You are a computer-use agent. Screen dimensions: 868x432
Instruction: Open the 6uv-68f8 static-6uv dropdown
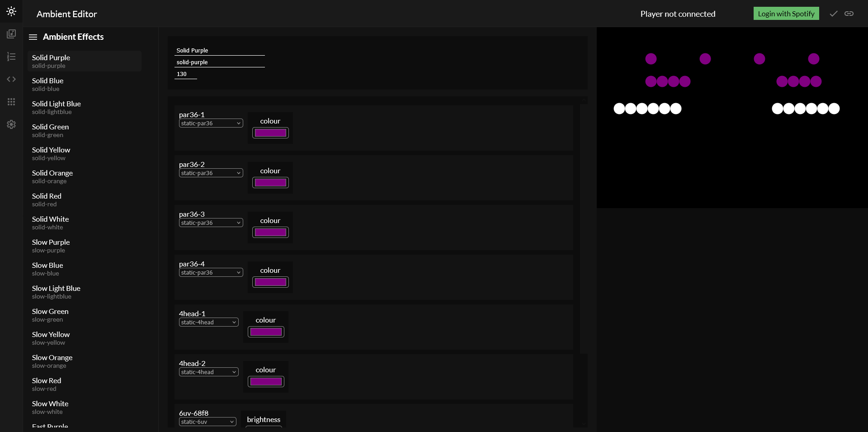[208, 422]
